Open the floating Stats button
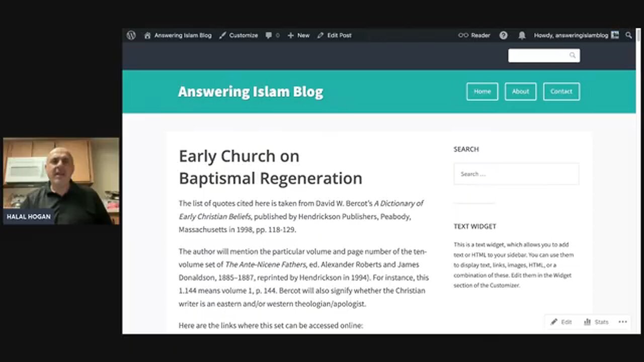Image resolution: width=644 pixels, height=362 pixels. 596,322
